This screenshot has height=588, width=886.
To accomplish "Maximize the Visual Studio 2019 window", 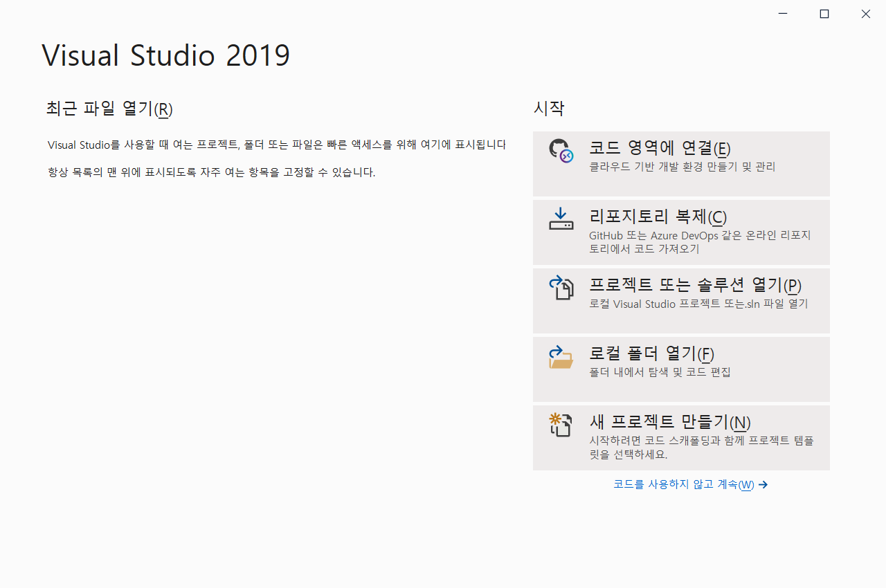I will (x=824, y=14).
